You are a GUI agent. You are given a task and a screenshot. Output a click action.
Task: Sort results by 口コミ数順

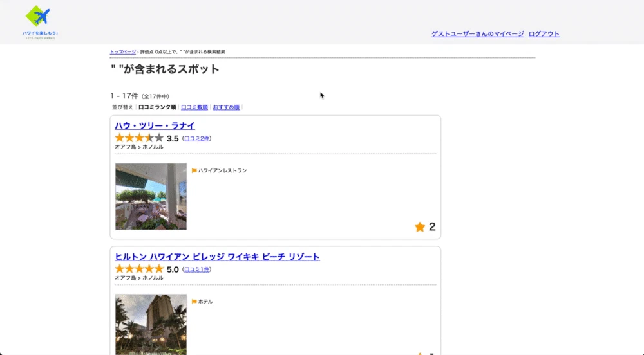click(194, 107)
